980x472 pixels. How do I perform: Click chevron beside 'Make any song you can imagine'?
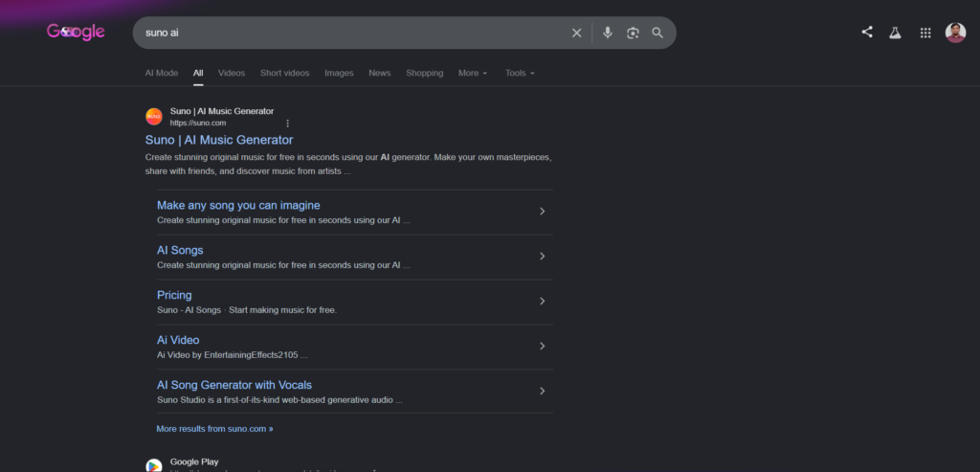click(542, 212)
